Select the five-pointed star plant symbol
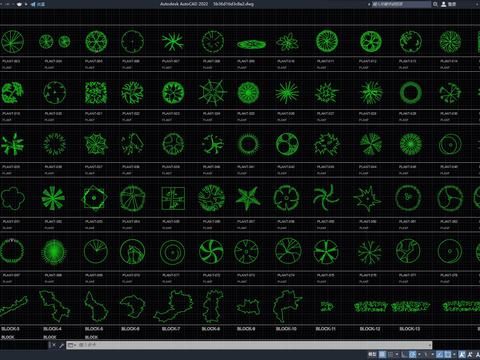 coord(247,198)
